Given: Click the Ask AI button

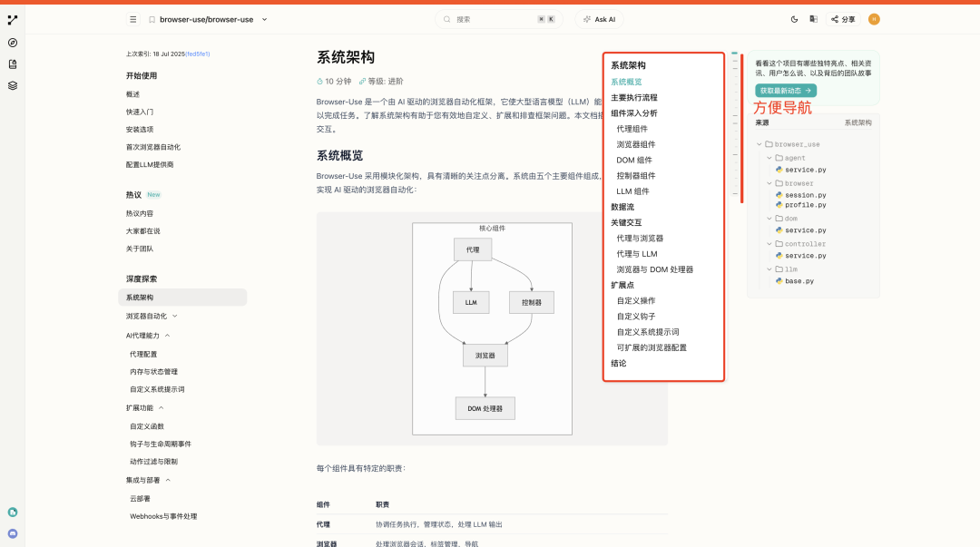Looking at the screenshot, I should tap(600, 19).
